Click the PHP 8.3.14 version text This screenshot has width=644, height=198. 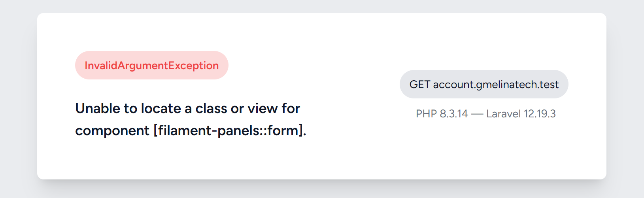click(442, 114)
